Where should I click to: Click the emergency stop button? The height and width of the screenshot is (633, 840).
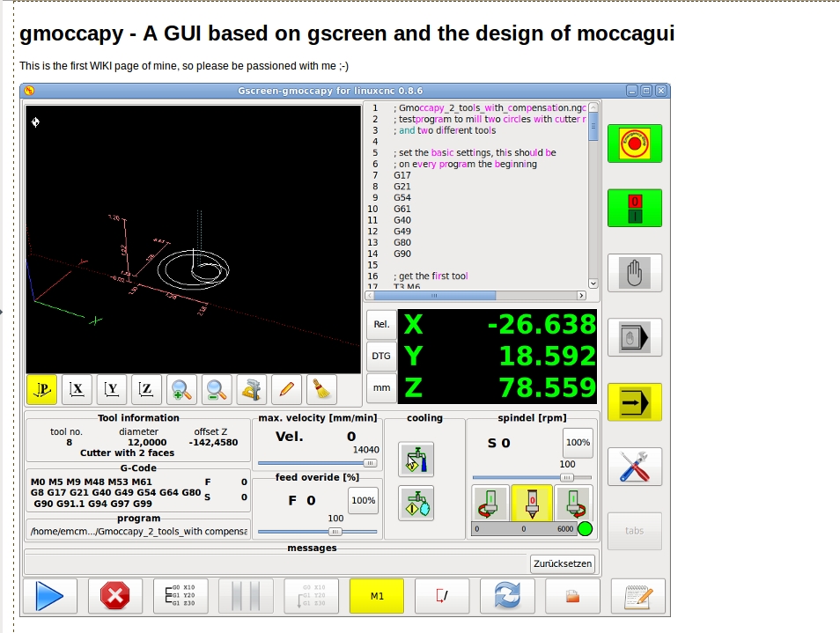(x=634, y=144)
